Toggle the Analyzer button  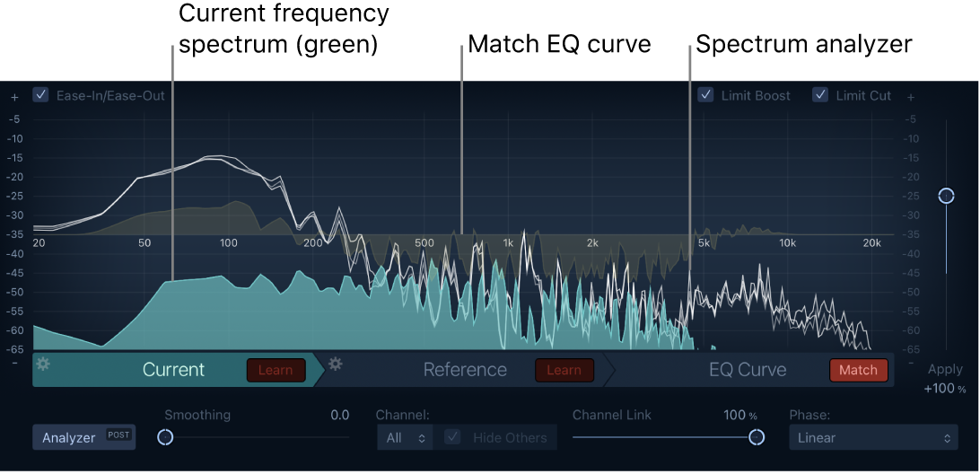coord(83,438)
